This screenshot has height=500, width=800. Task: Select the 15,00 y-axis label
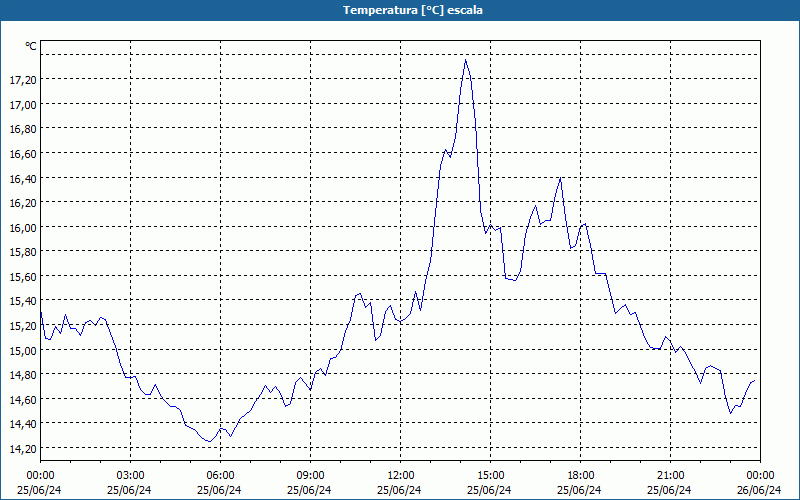pyautogui.click(x=23, y=350)
